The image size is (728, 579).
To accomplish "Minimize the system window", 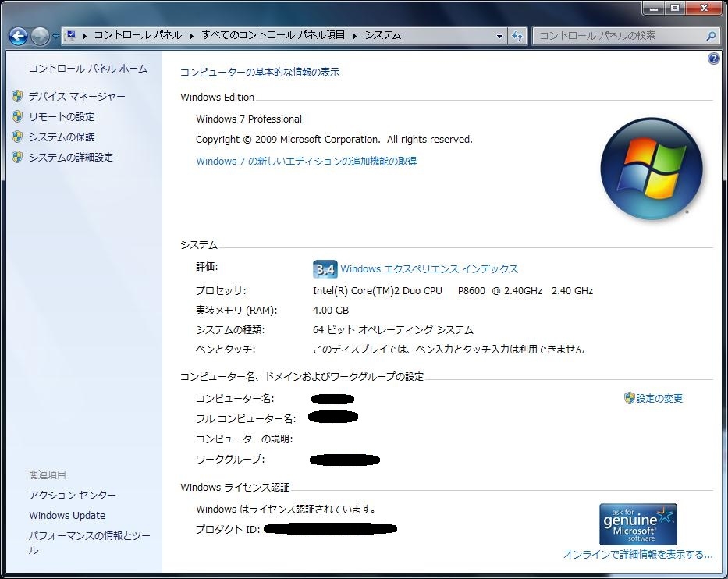I will pyautogui.click(x=654, y=8).
